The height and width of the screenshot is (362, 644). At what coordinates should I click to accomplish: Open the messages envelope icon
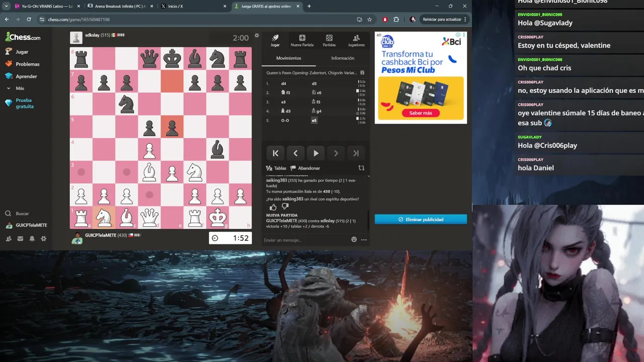(20, 239)
